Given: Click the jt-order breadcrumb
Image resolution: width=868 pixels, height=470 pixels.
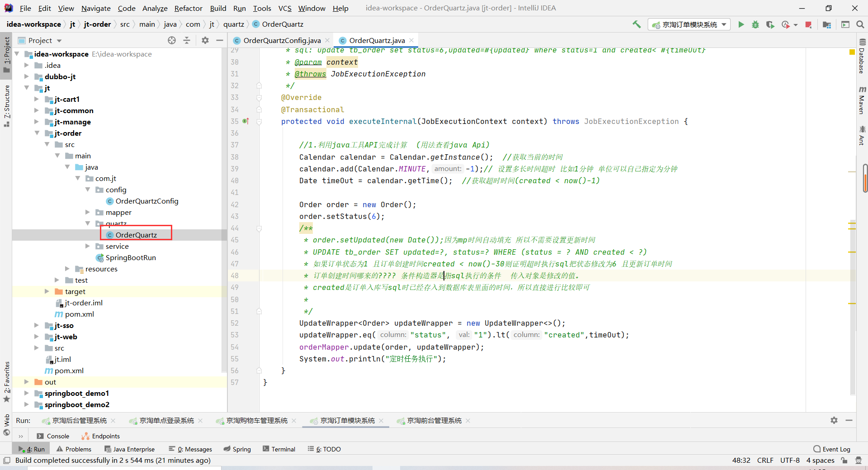Looking at the screenshot, I should pos(97,24).
